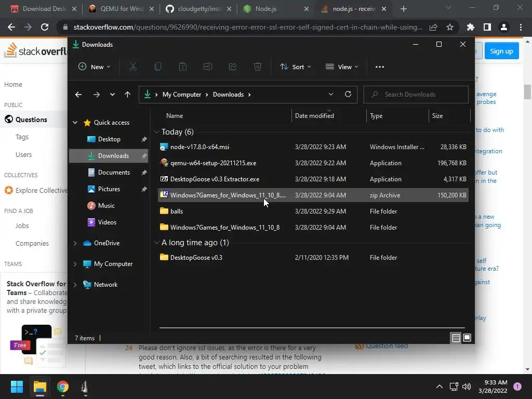Open Companies in Stack Overflow sidebar
Viewport: 532px width, 399px height.
point(32,244)
